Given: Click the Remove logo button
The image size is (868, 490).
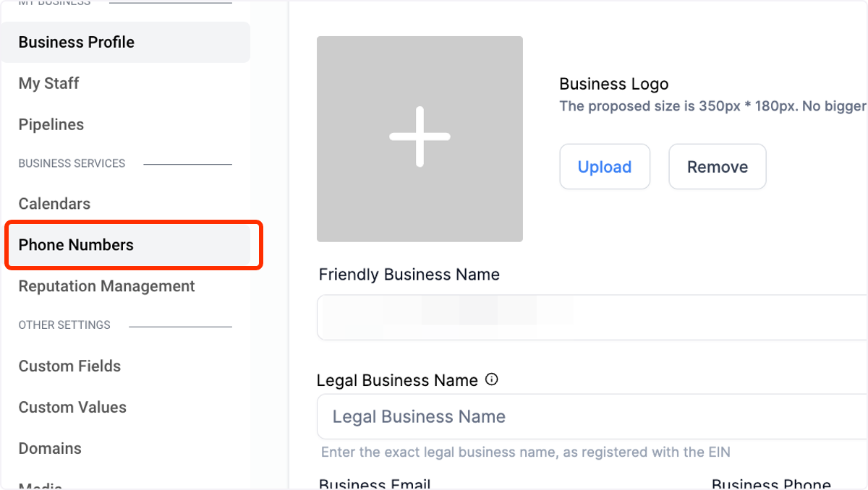Looking at the screenshot, I should coord(718,167).
